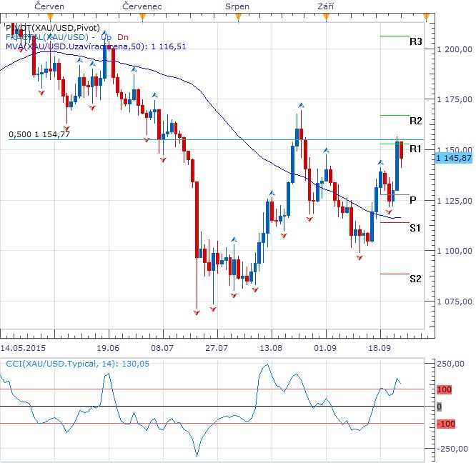Click the P pivot point label
This screenshot has height=463, width=476.
(414, 201)
